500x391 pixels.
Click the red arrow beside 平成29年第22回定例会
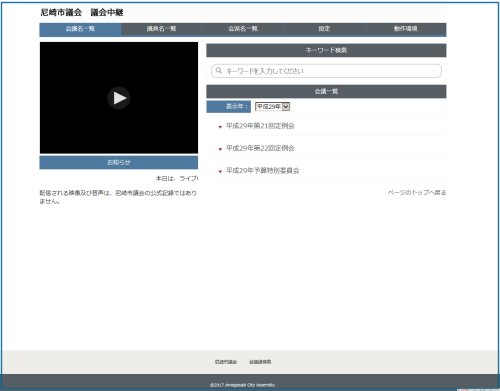[x=220, y=149]
